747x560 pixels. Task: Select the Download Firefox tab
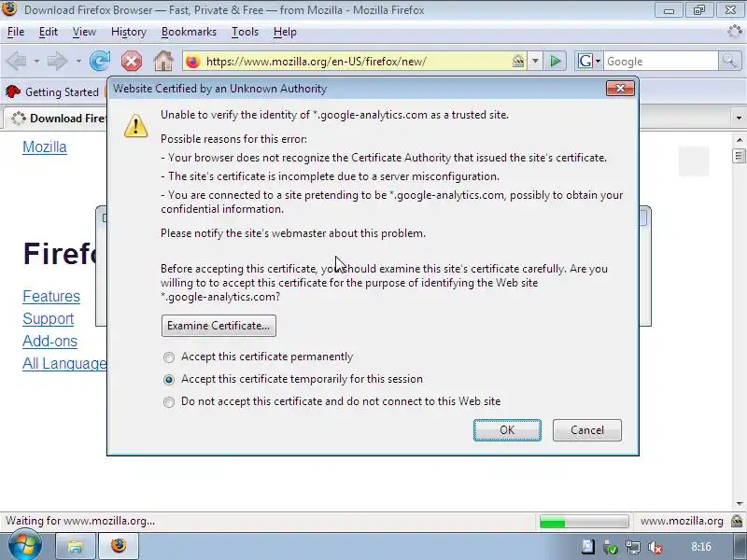click(x=56, y=119)
